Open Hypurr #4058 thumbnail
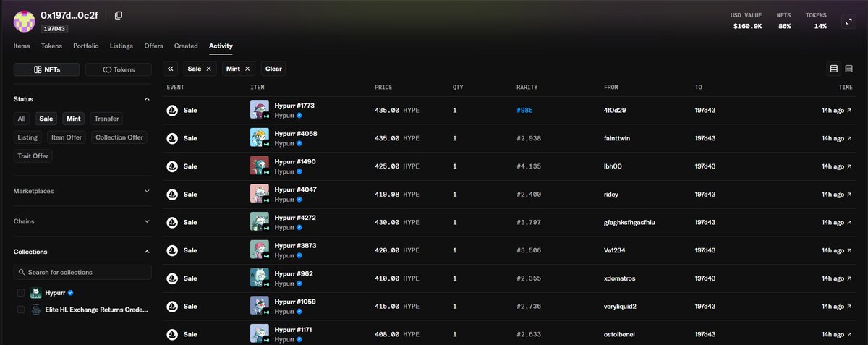 [260, 137]
